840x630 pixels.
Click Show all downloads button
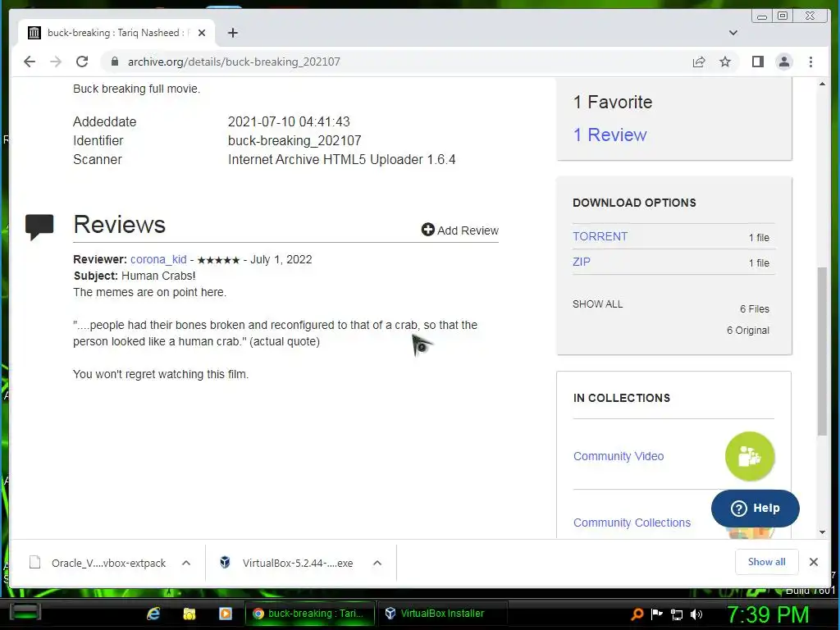point(767,561)
